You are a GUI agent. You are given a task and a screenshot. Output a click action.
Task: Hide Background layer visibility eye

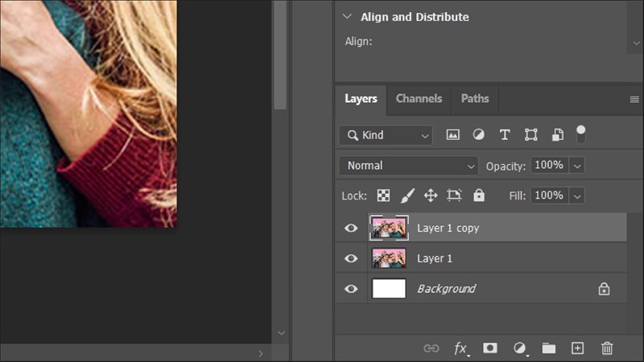pyautogui.click(x=351, y=289)
